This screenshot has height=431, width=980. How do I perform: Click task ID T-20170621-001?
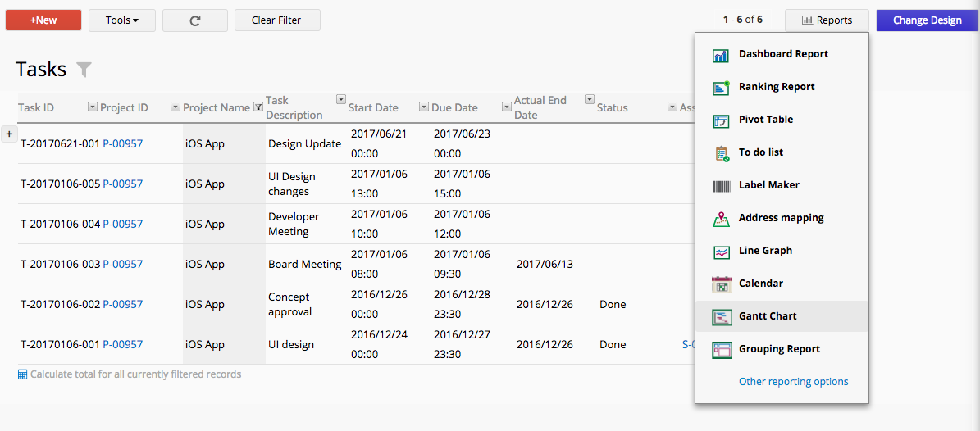click(60, 143)
